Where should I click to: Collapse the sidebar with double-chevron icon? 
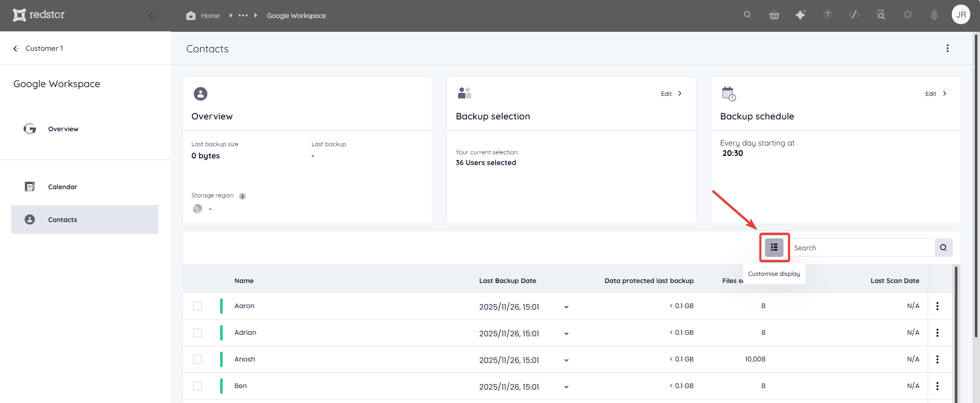[x=152, y=15]
